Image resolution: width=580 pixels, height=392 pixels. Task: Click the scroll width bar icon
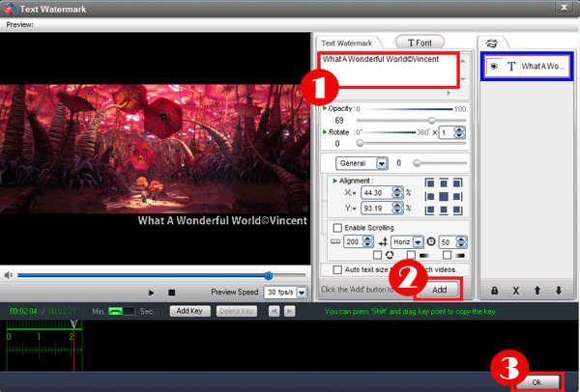335,242
